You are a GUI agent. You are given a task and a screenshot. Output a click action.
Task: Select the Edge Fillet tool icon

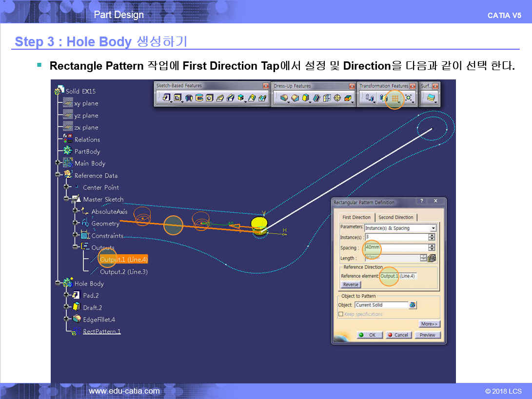click(x=284, y=98)
